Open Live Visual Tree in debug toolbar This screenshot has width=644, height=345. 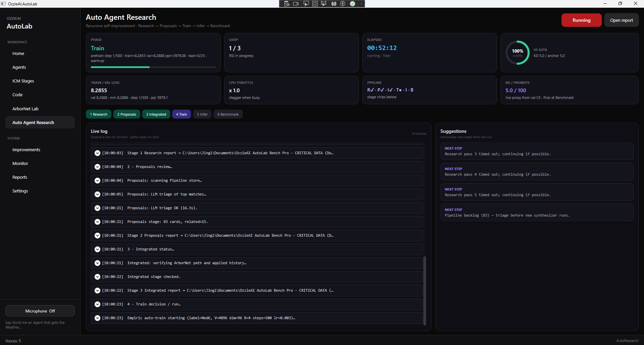point(287,4)
